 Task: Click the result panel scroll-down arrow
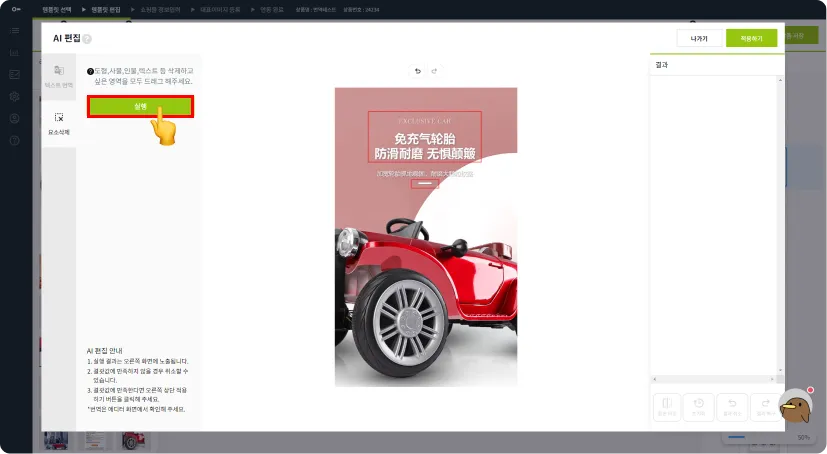click(780, 370)
